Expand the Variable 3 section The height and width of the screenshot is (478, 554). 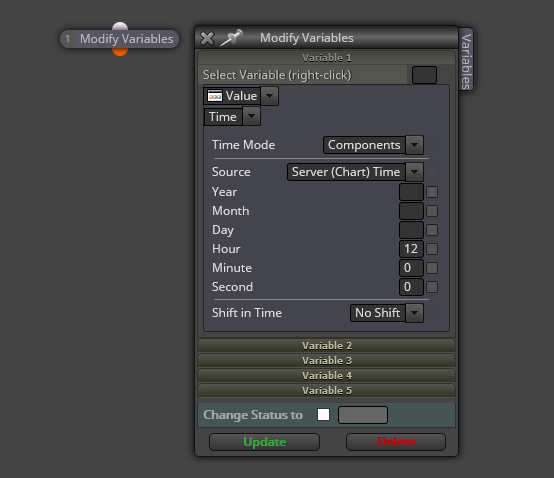[326, 360]
